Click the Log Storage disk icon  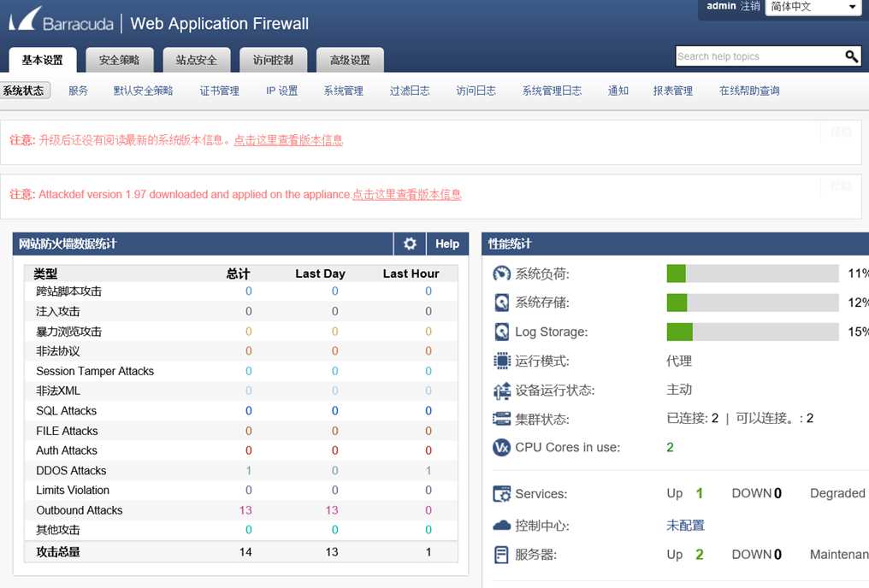[x=501, y=332]
